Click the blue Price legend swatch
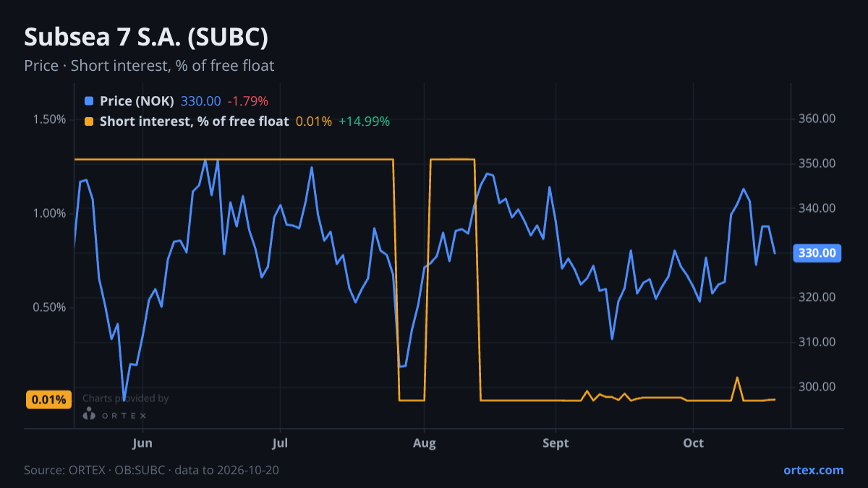Viewport: 868px width, 488px height. (89, 101)
